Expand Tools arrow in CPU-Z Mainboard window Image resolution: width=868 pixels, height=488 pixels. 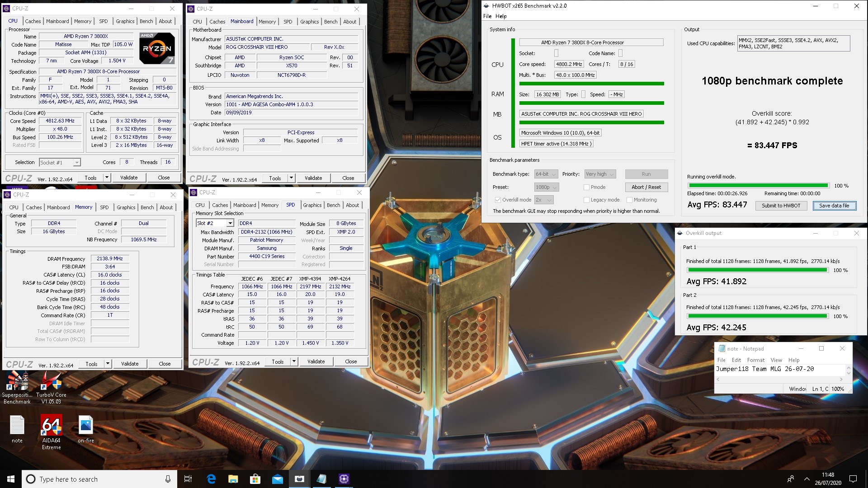tap(292, 178)
